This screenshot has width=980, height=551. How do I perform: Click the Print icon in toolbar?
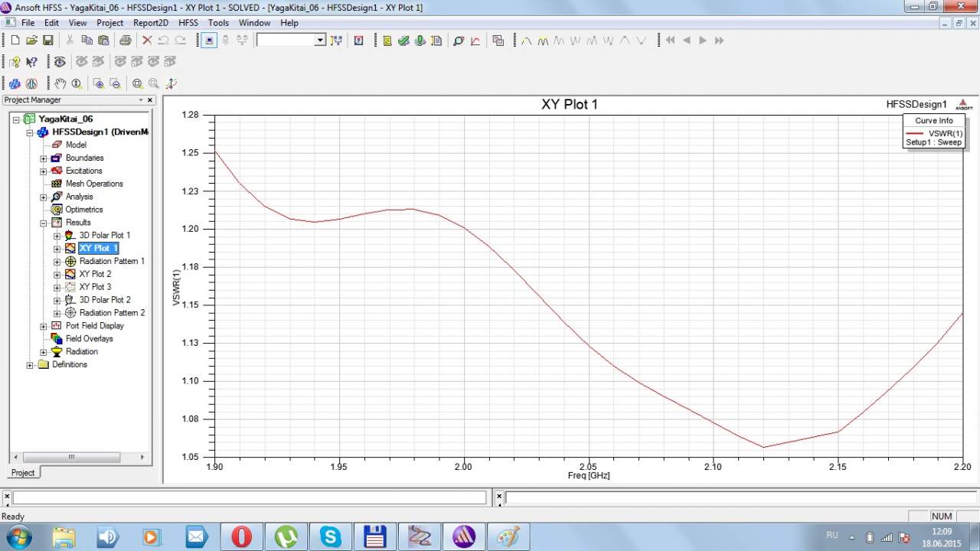pyautogui.click(x=125, y=41)
